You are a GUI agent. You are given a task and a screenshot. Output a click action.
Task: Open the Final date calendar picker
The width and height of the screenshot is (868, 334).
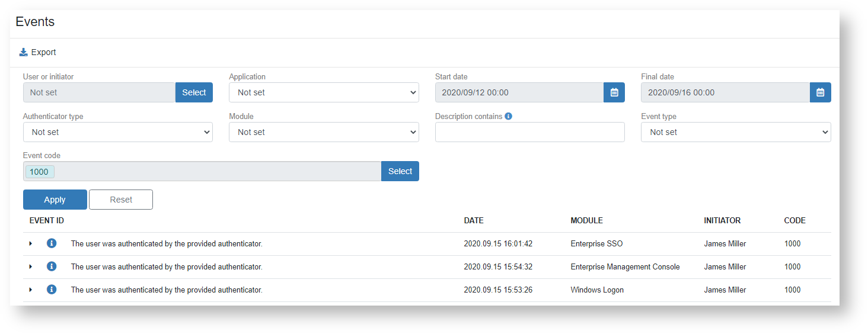[820, 92]
